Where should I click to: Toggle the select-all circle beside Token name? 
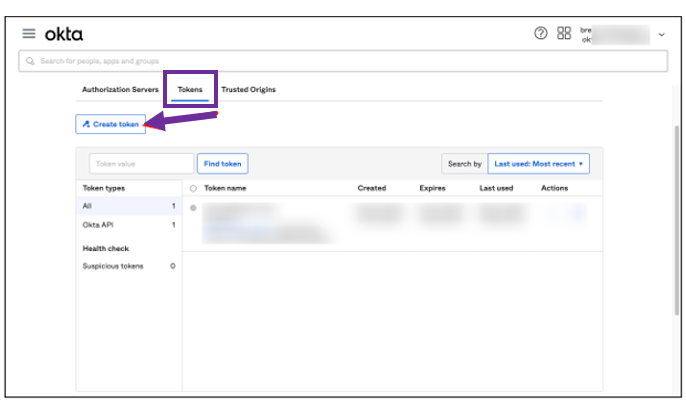click(x=193, y=188)
